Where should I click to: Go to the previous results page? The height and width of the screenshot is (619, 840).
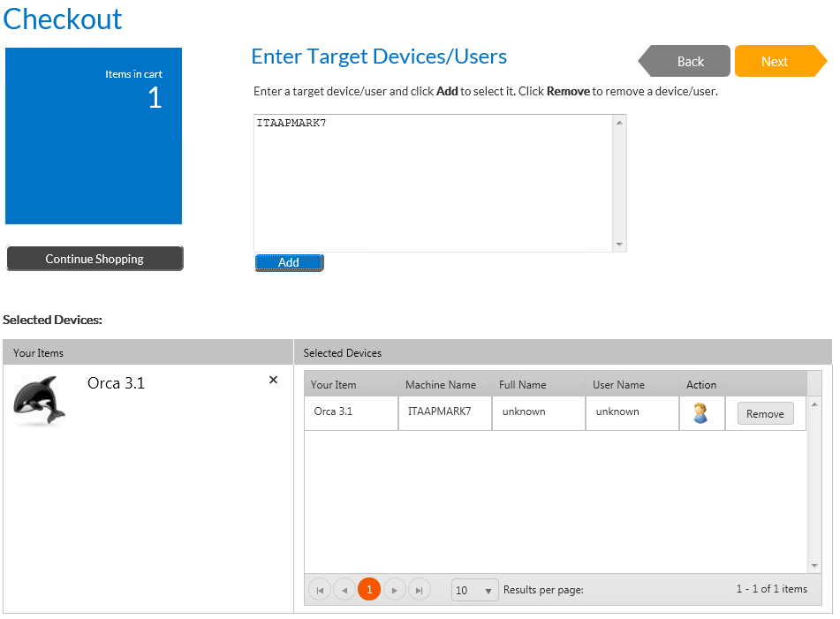coord(344,589)
